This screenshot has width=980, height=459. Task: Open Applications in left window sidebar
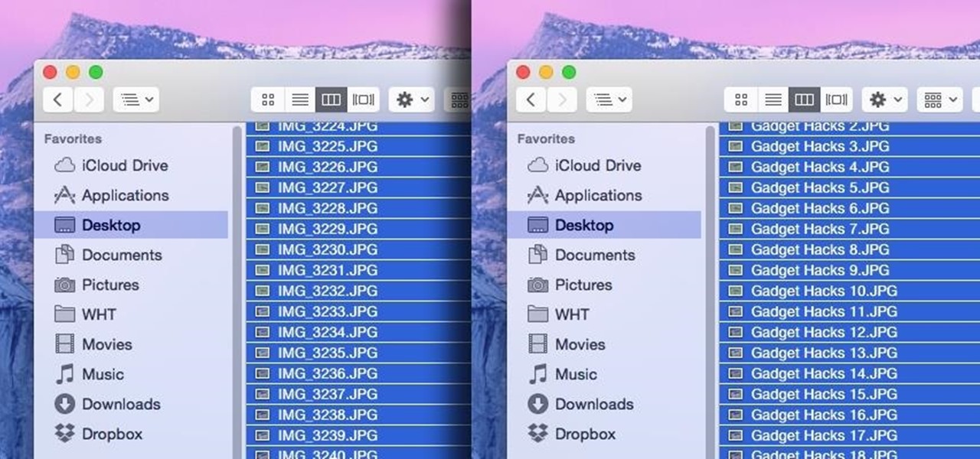(132, 195)
